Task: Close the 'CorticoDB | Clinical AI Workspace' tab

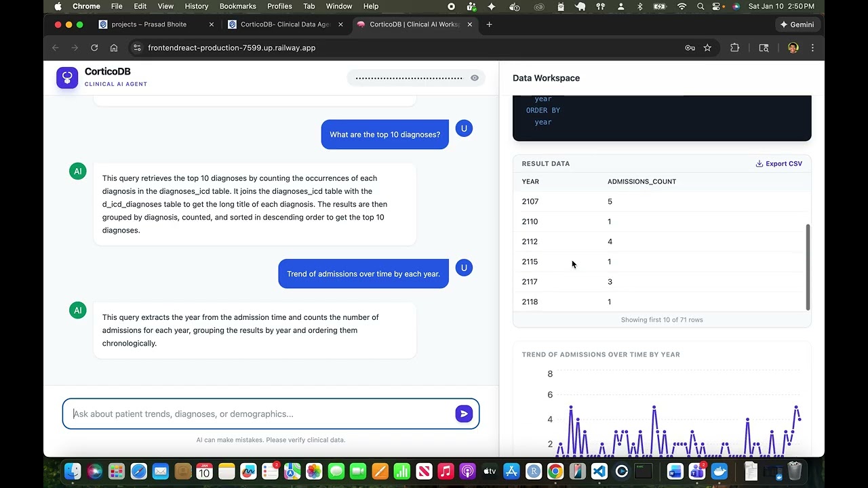Action: 470,24
